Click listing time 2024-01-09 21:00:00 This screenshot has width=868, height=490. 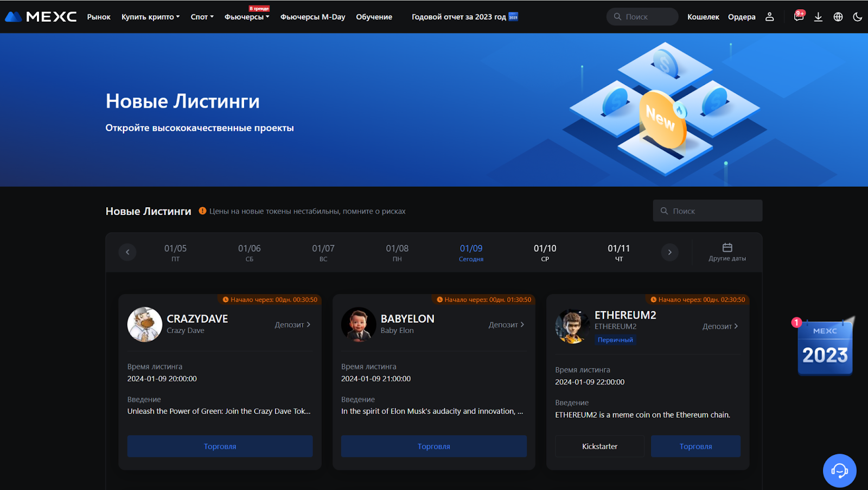tap(376, 379)
